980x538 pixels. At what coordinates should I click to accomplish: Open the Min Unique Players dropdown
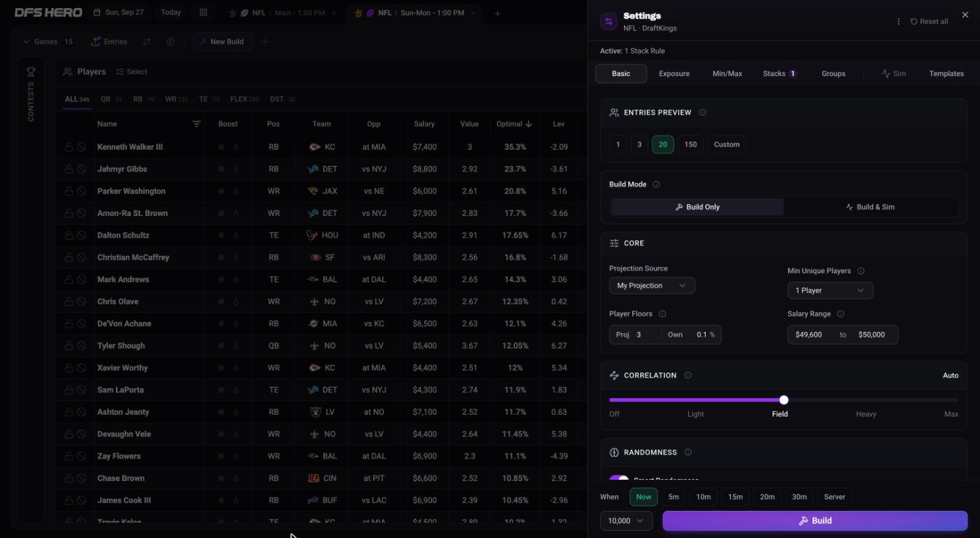[830, 290]
